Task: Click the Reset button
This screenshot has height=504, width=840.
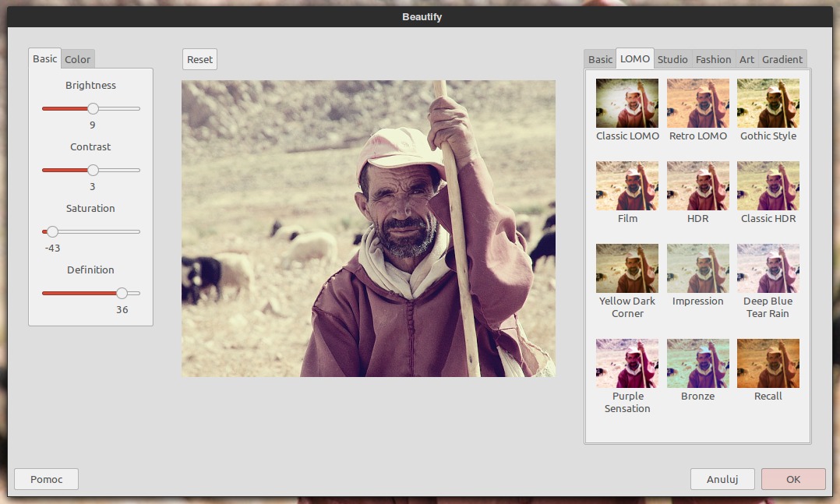Action: [x=199, y=59]
